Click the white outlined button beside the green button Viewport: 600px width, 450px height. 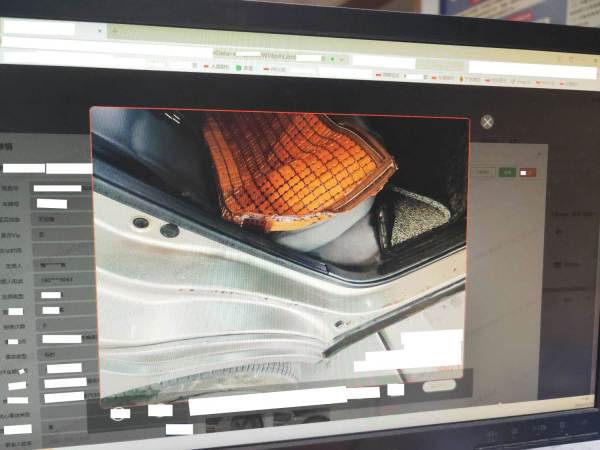click(x=484, y=172)
